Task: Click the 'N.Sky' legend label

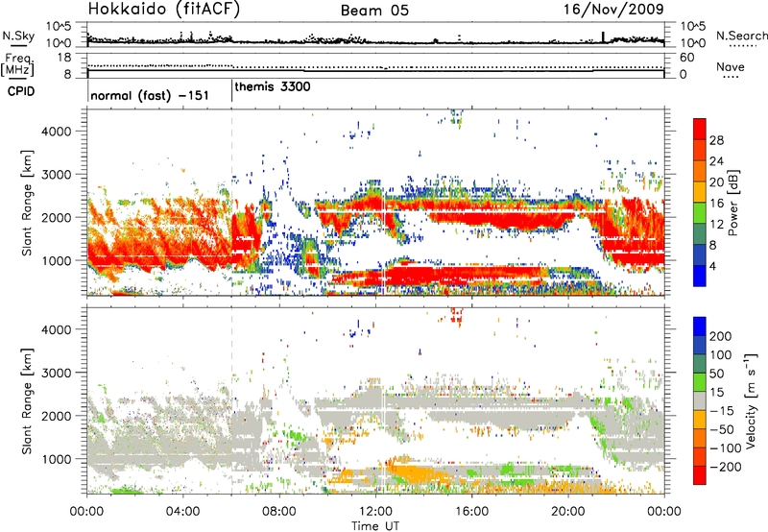Action: pyautogui.click(x=18, y=36)
